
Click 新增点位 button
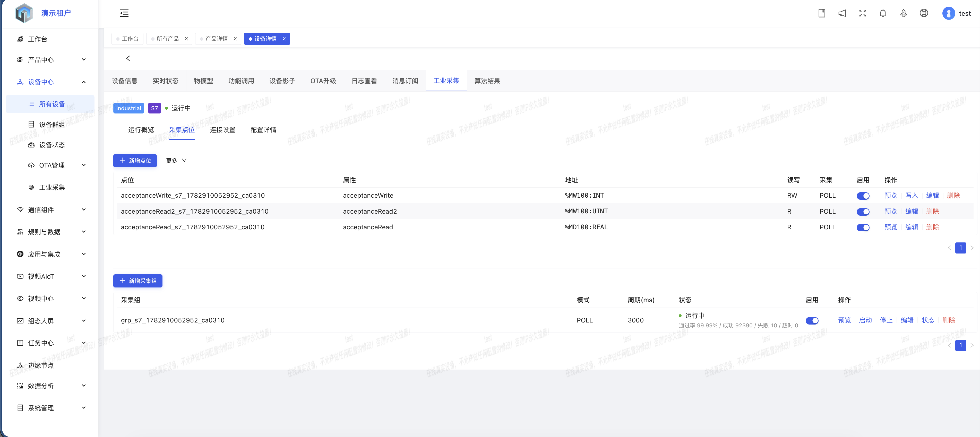135,161
